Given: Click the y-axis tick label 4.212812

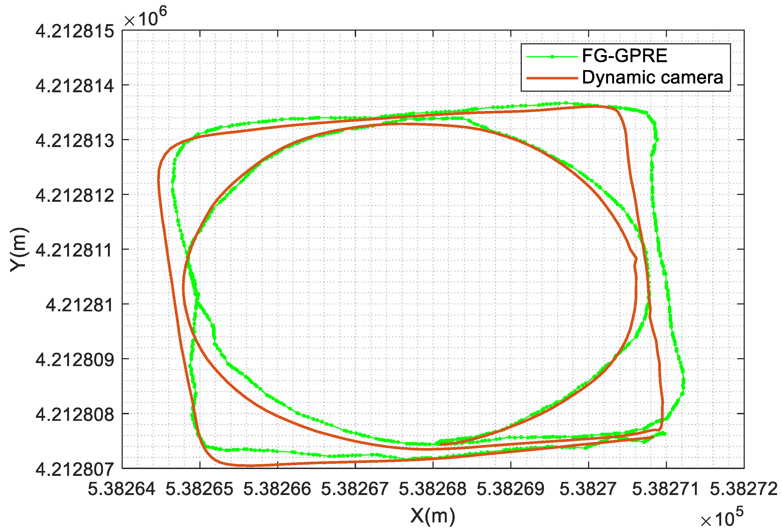Looking at the screenshot, I should coord(75,196).
